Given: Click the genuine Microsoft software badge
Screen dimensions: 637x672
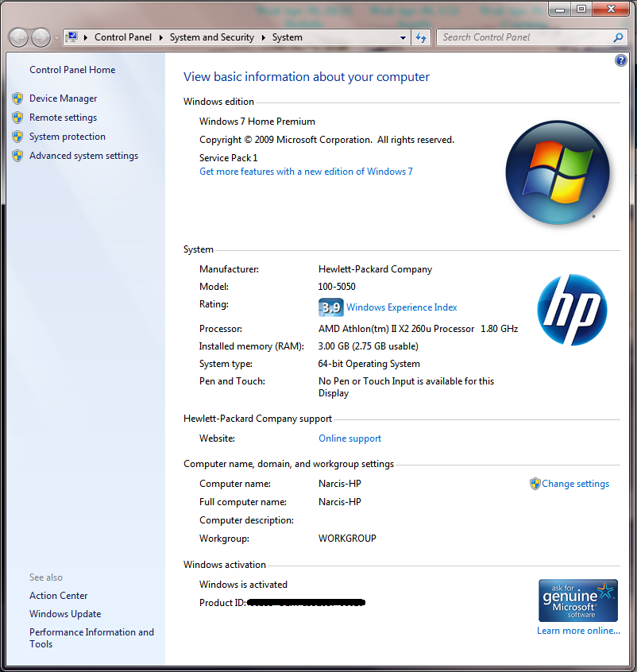Looking at the screenshot, I should (578, 601).
